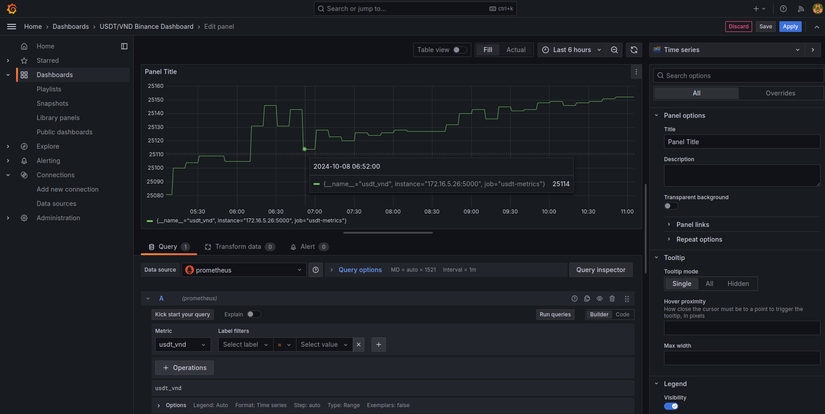
Task: Remove the label filter with X
Action: click(x=358, y=345)
